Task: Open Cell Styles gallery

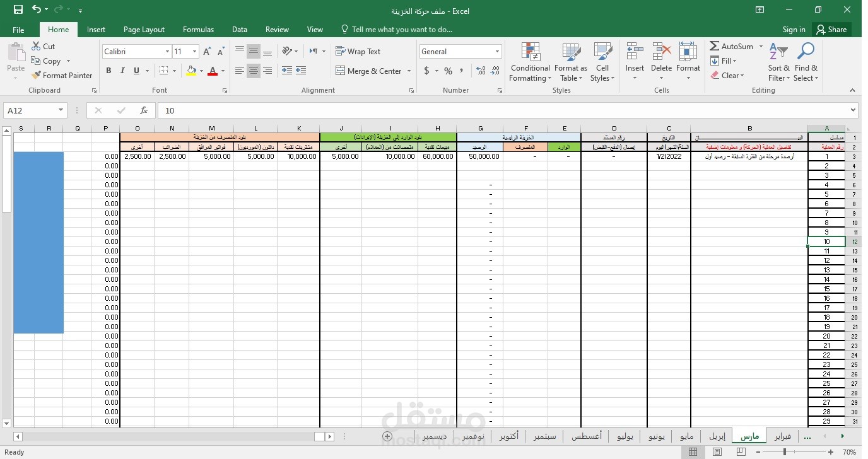Action: point(602,62)
